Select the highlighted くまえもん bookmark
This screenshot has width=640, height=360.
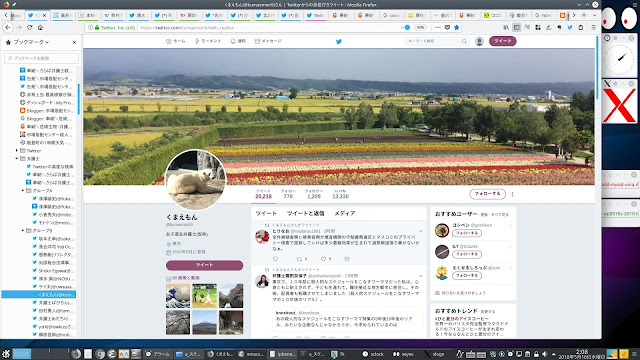pyautogui.click(x=39, y=294)
